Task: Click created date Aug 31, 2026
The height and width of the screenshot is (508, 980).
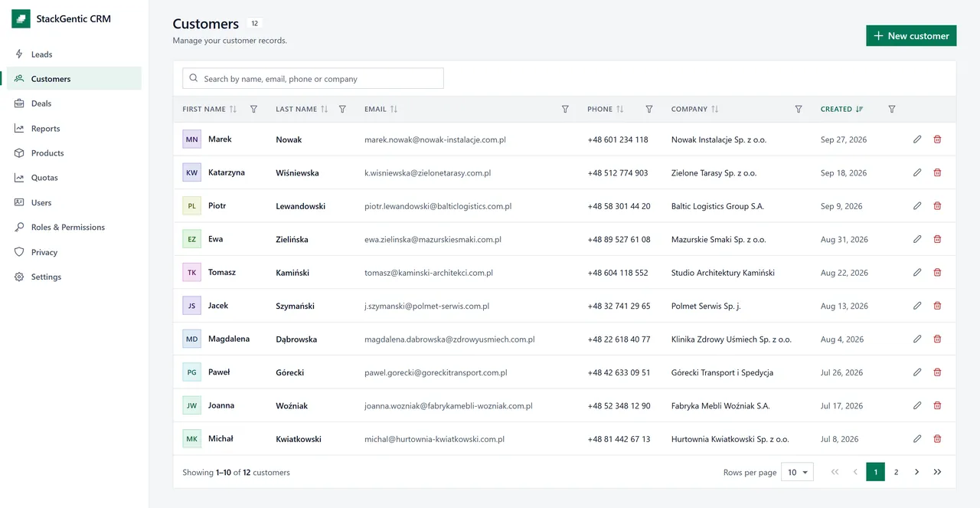Action: (x=844, y=240)
